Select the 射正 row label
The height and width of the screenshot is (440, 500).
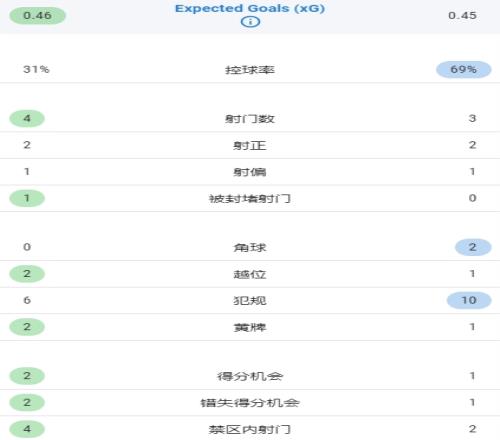(250, 145)
